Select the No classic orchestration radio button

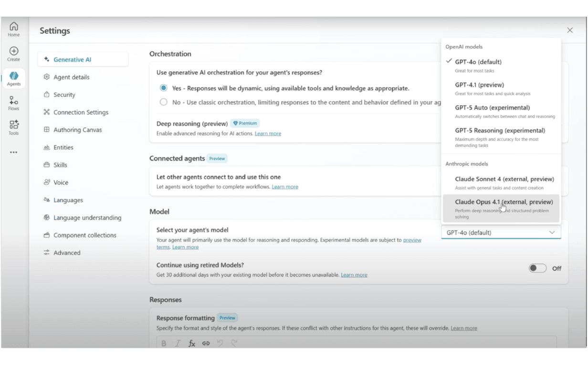tap(164, 102)
